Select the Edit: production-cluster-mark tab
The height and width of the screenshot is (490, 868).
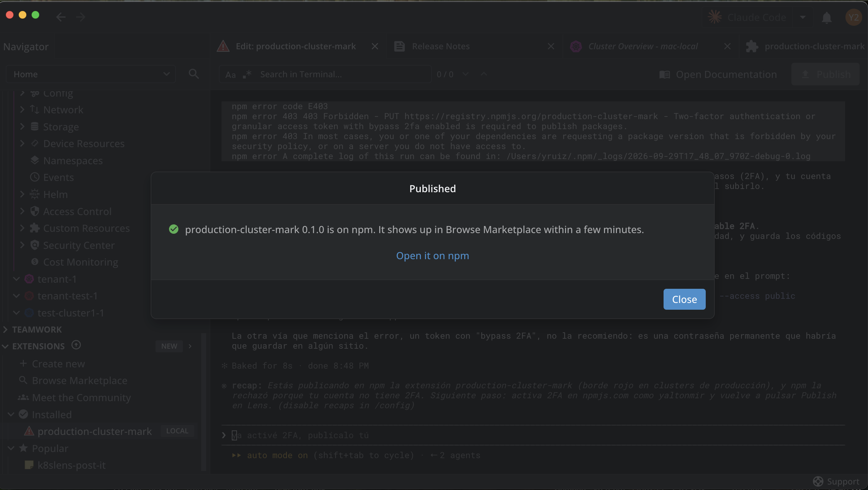295,46
